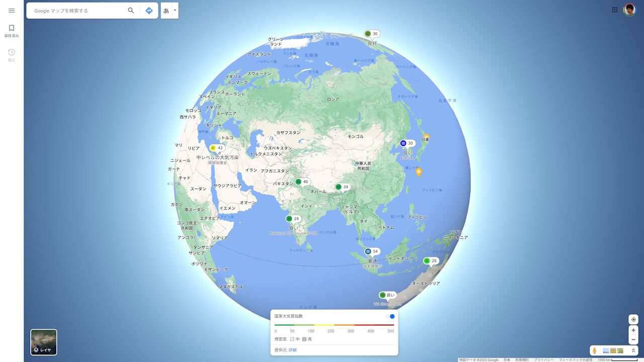
Task: Open the レイヤ layers panel
Action: 43,342
